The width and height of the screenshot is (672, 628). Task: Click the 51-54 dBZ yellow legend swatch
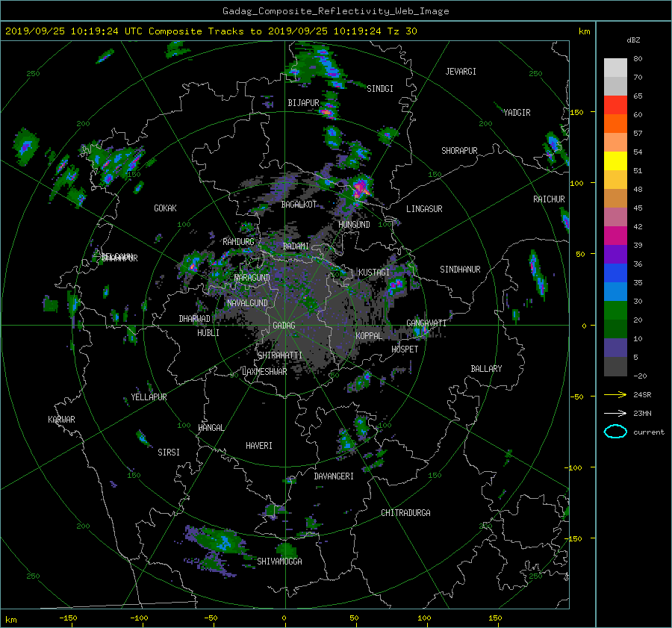[x=615, y=161]
